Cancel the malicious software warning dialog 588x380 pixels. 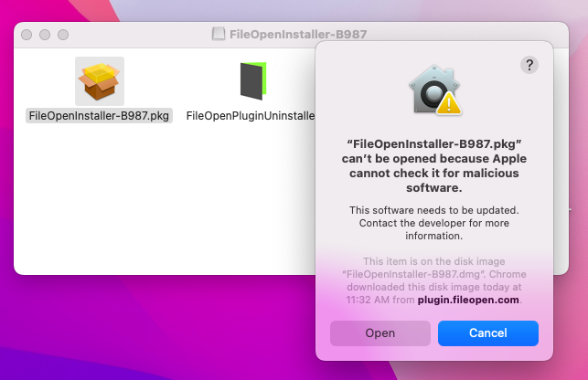click(488, 332)
